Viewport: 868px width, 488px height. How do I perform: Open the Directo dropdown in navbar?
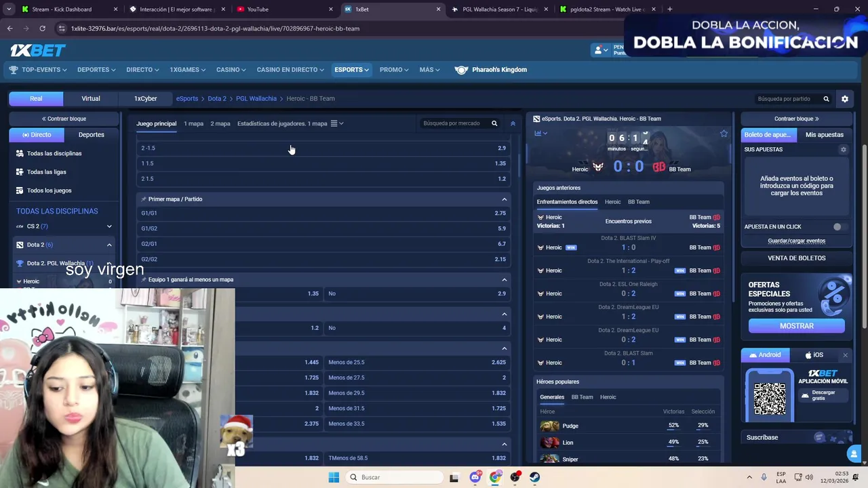(x=142, y=70)
